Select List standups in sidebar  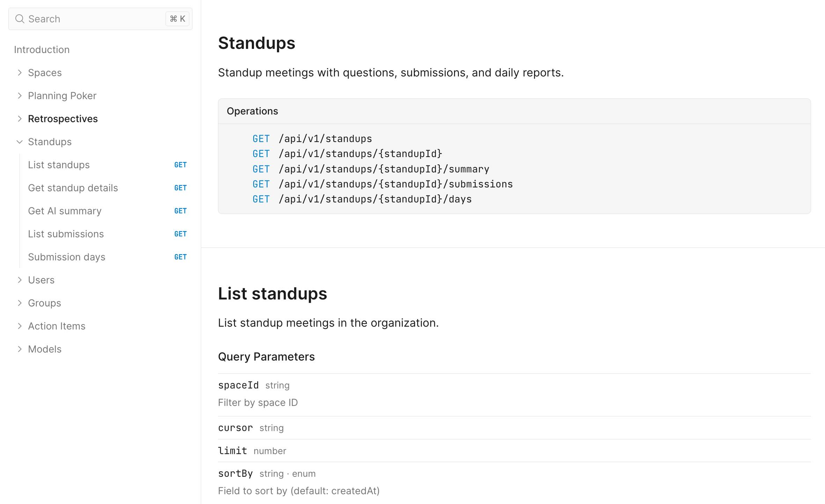59,165
